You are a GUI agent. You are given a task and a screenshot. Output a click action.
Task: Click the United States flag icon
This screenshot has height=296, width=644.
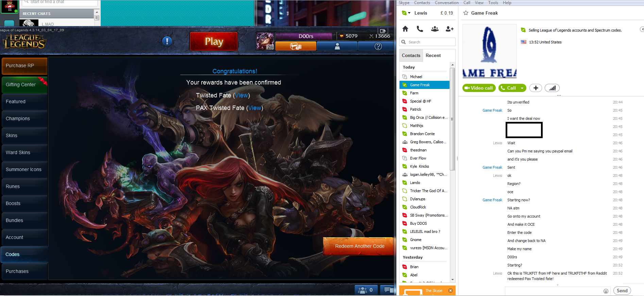pos(524,42)
